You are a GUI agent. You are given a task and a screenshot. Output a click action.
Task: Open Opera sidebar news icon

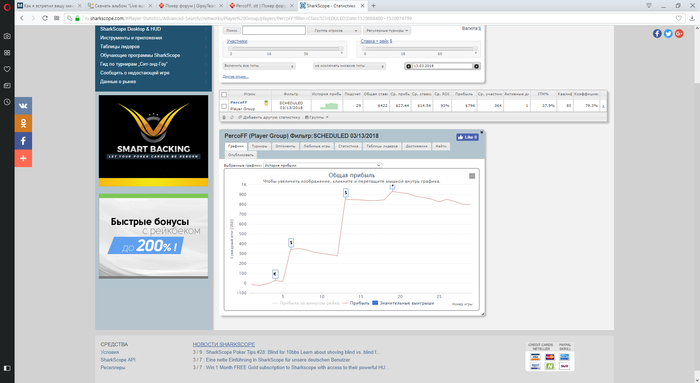(7, 85)
